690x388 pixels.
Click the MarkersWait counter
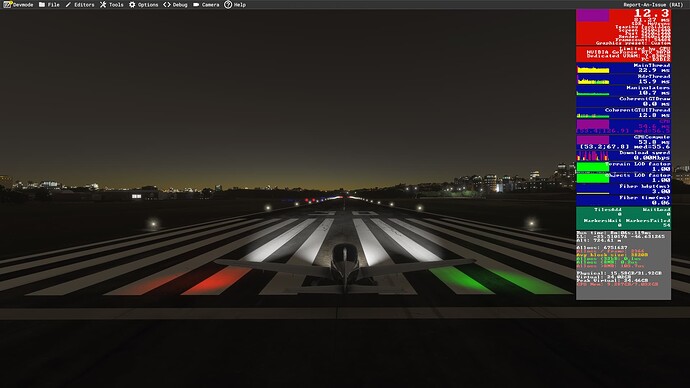coord(602,223)
